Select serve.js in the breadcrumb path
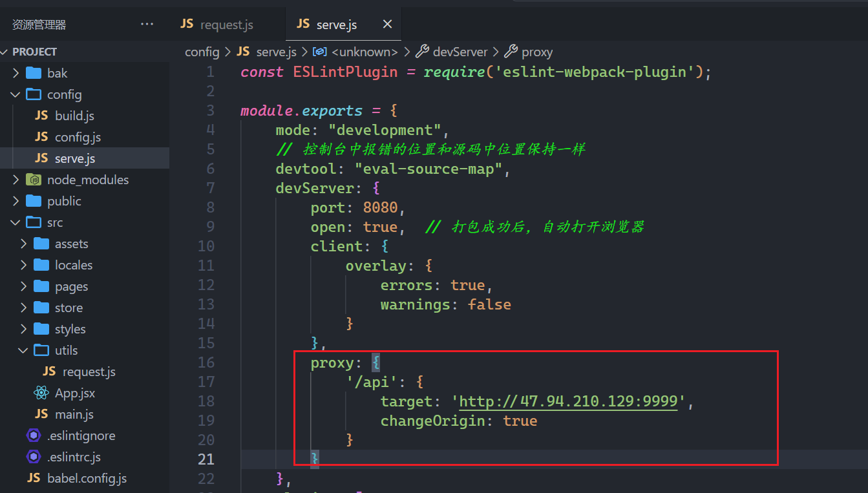This screenshot has height=493, width=868. (x=277, y=52)
